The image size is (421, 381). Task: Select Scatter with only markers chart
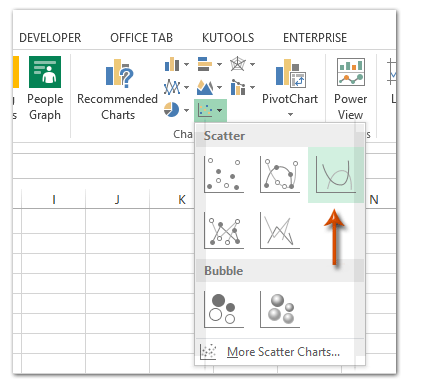[224, 175]
